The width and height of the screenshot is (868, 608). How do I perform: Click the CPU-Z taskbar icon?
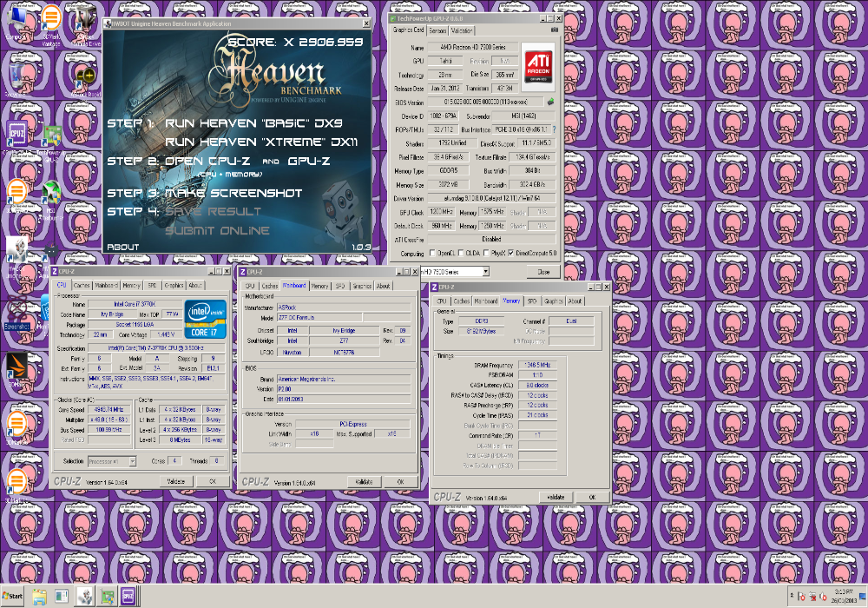(x=128, y=597)
